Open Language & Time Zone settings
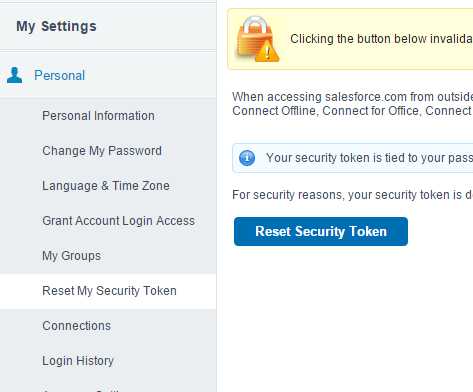Screen dimensions: 473x392 106,186
